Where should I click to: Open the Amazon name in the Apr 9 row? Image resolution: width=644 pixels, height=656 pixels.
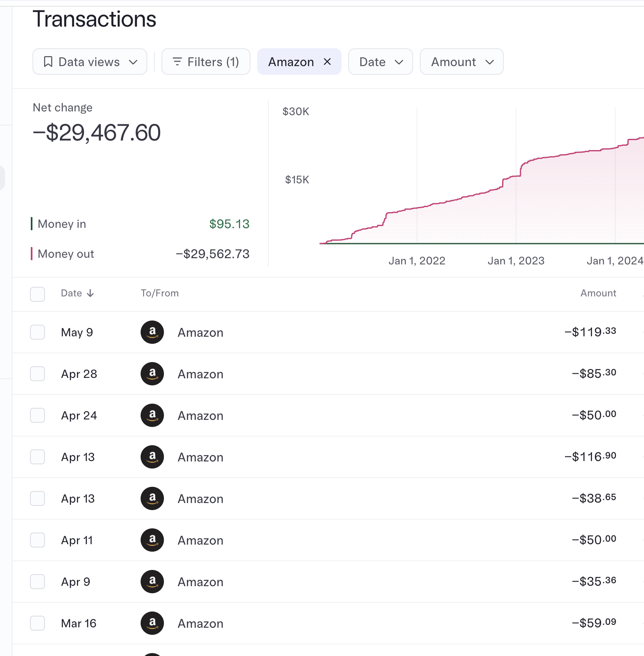pyautogui.click(x=201, y=582)
